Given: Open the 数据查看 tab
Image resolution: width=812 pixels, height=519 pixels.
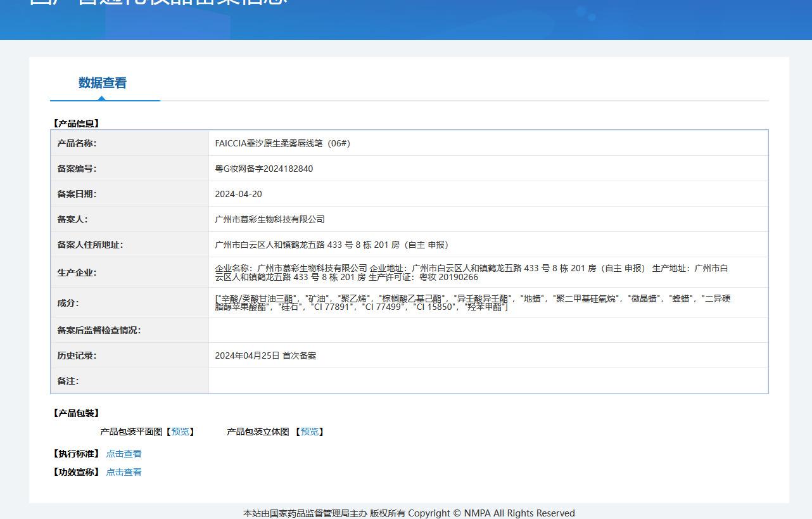Looking at the screenshot, I should (x=103, y=83).
